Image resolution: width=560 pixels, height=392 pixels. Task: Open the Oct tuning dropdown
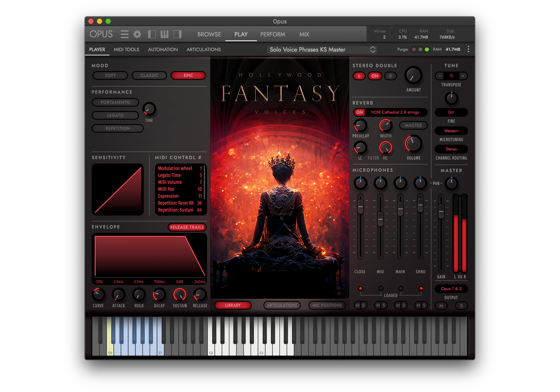[x=451, y=112]
